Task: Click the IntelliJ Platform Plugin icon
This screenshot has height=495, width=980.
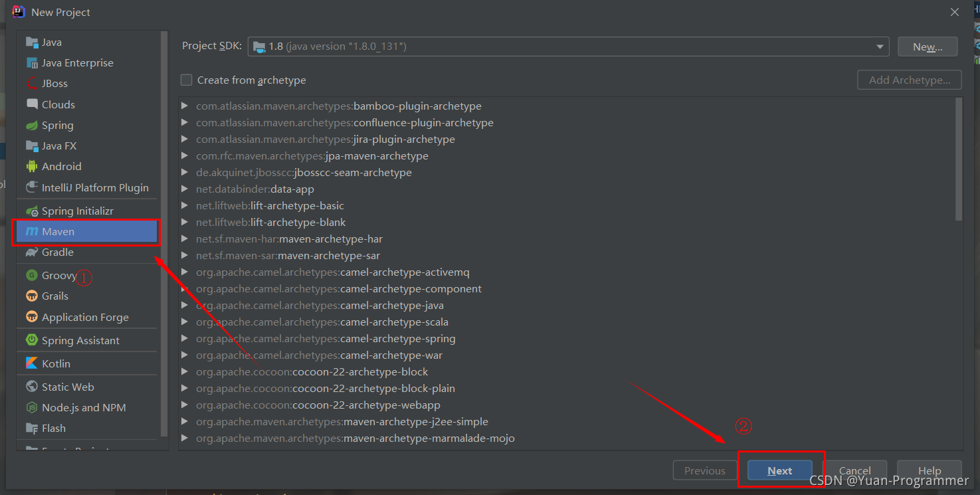Action: (32, 188)
